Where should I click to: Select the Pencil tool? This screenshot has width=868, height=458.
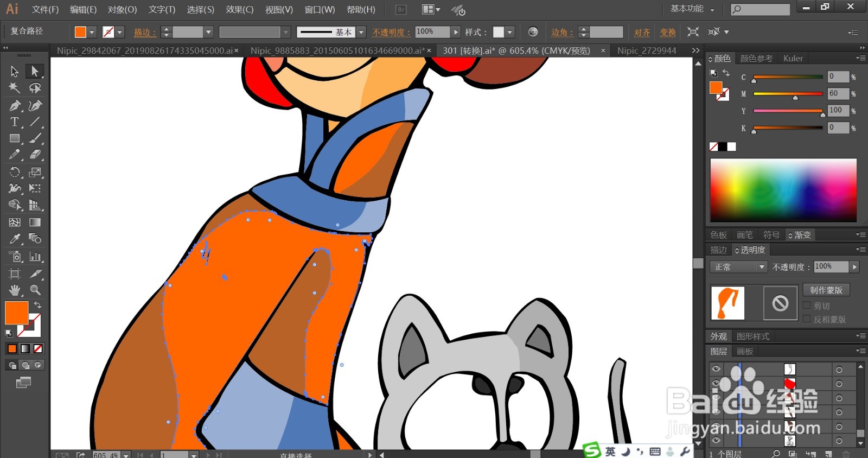(15, 155)
